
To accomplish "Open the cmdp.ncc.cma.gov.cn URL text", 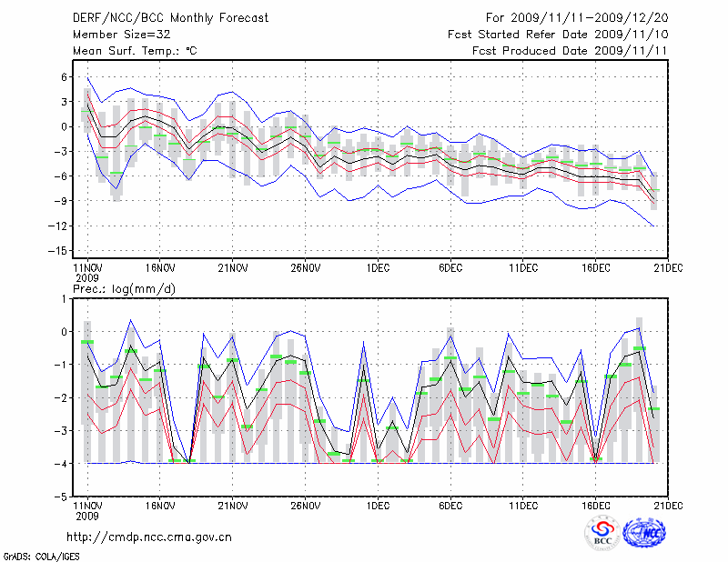I will 149,537.
